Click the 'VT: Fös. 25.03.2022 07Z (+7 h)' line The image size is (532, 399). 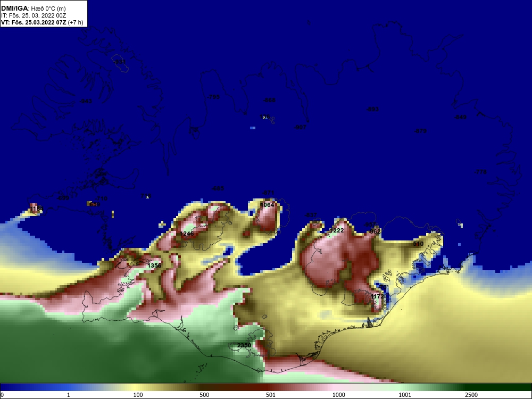pos(42,22)
